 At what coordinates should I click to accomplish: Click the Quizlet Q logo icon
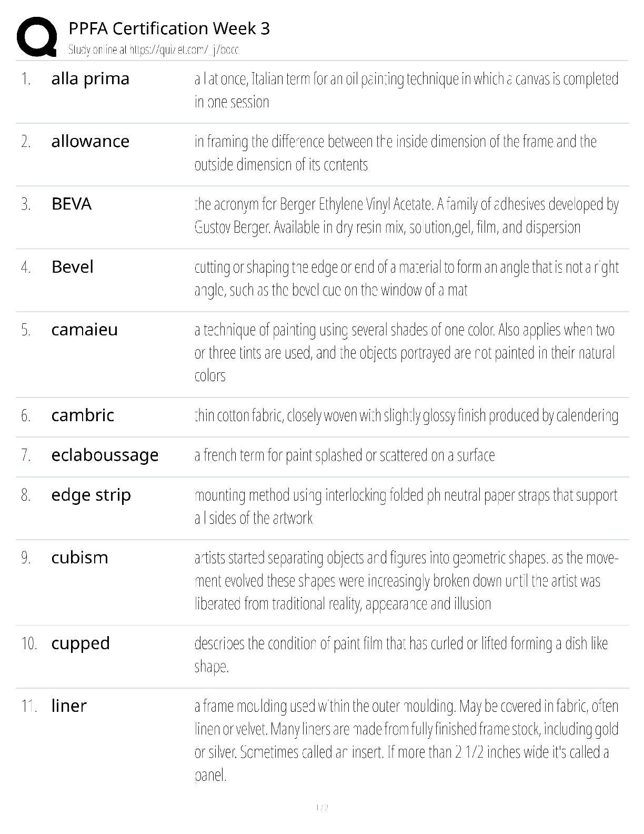pyautogui.click(x=37, y=36)
